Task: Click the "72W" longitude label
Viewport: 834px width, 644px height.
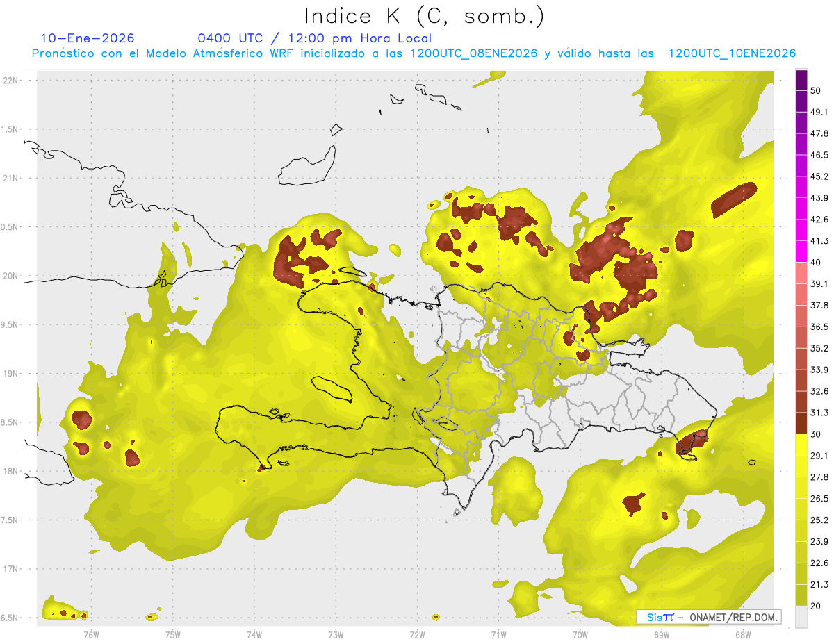Action: click(x=417, y=634)
